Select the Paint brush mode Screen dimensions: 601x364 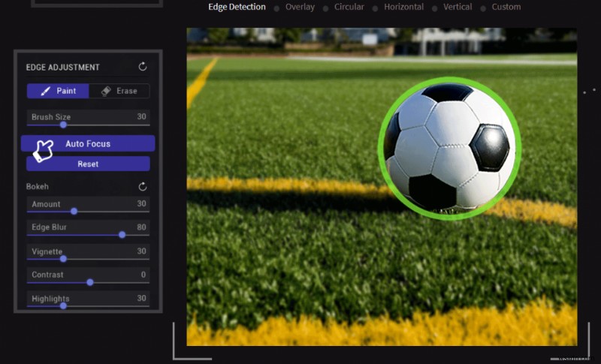pyautogui.click(x=58, y=91)
